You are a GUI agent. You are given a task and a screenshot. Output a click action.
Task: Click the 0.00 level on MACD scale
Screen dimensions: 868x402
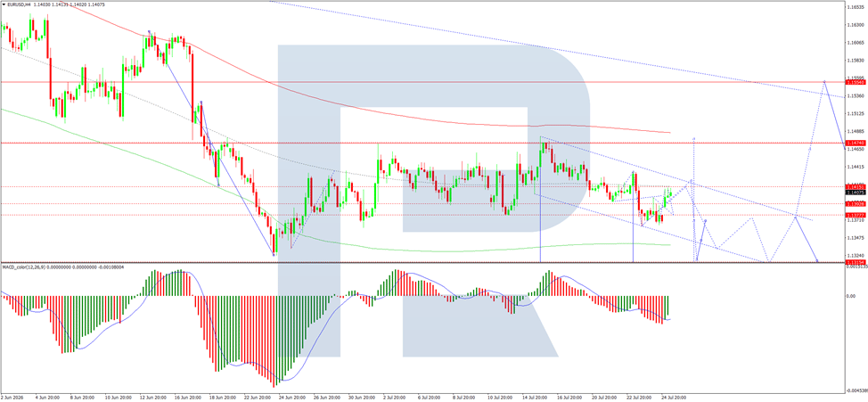[852, 296]
